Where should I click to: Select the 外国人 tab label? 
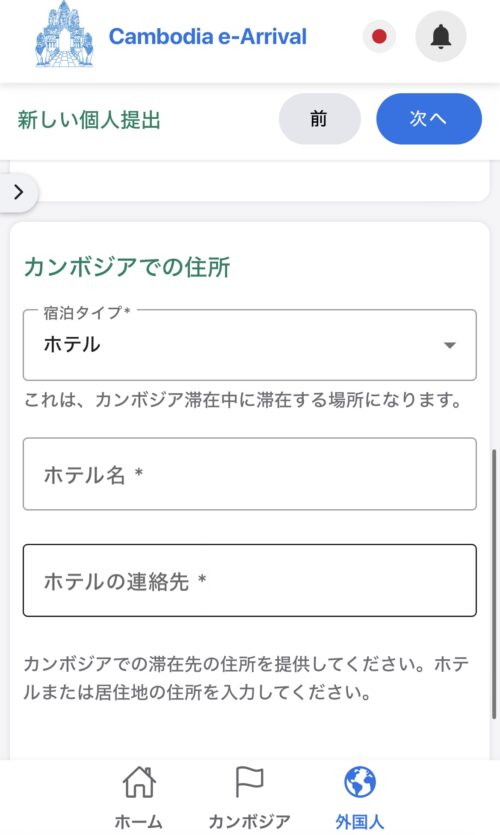359,822
